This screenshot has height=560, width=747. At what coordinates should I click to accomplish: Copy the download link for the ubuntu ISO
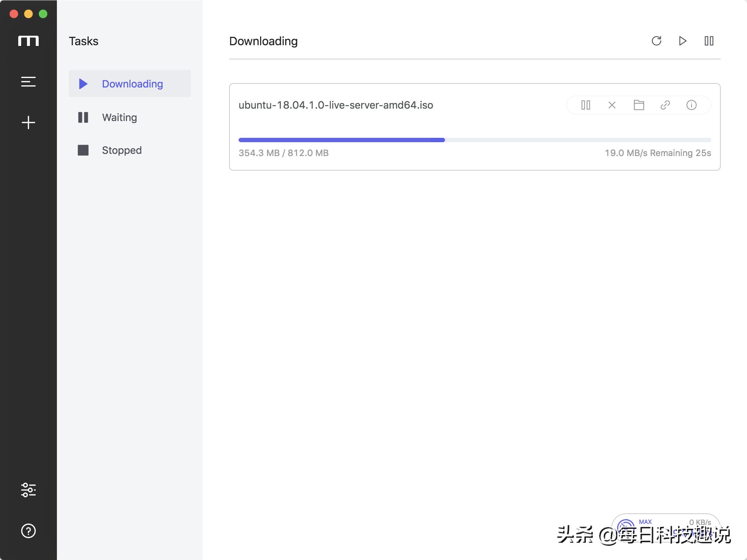pyautogui.click(x=666, y=105)
